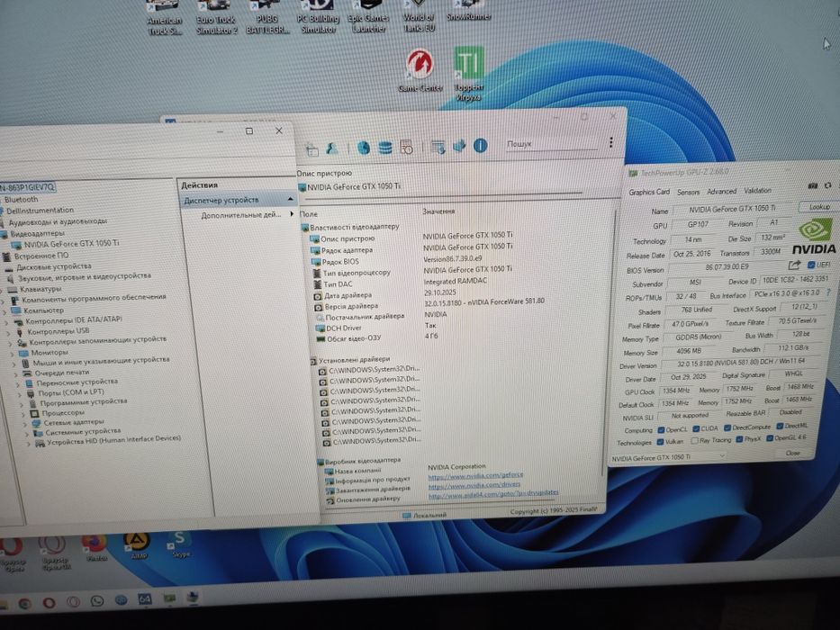
Task: Open the AIDA64 taskbar icon labeled 64
Action: point(145,599)
